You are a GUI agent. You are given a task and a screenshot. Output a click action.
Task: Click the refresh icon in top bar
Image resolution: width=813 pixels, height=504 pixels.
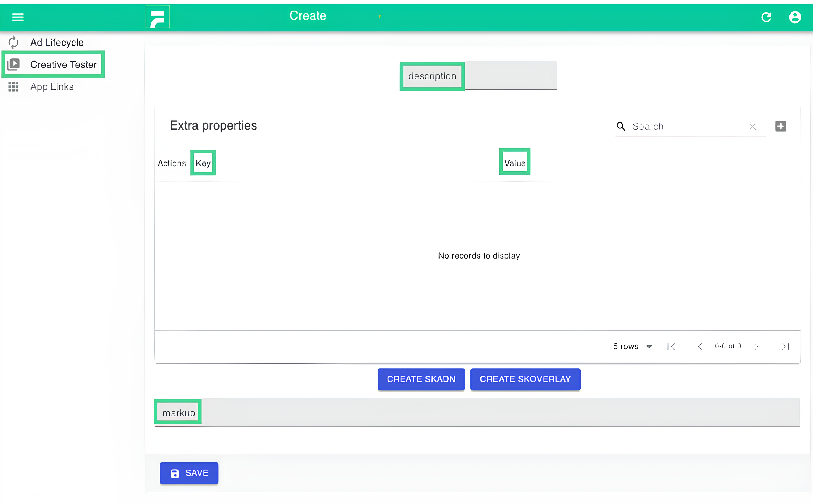point(766,17)
